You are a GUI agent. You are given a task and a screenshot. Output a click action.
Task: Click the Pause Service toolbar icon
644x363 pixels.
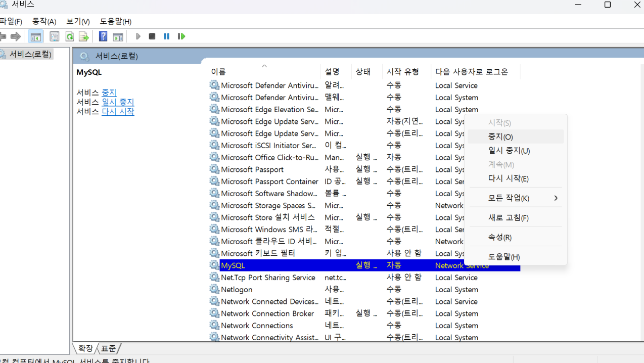point(166,36)
